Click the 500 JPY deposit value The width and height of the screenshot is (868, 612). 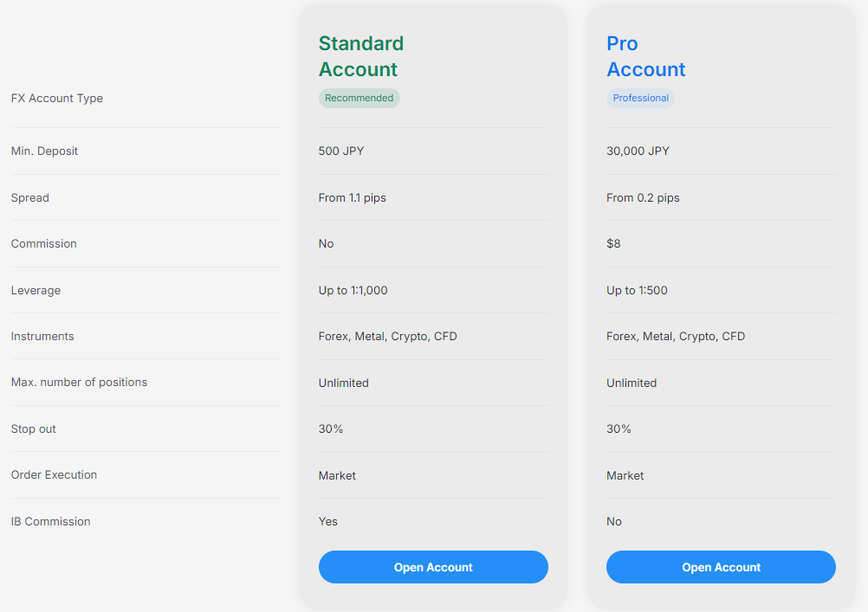(341, 151)
